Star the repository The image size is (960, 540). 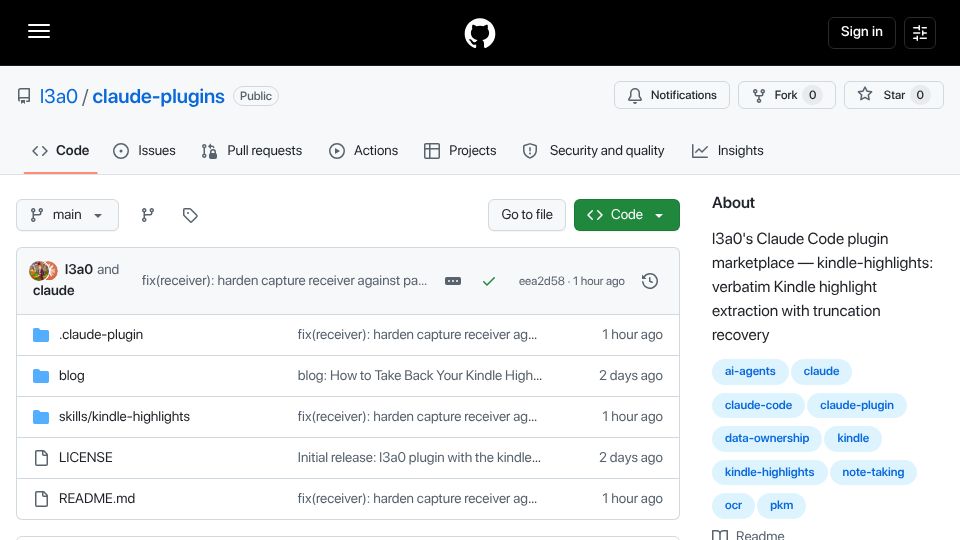coord(893,95)
